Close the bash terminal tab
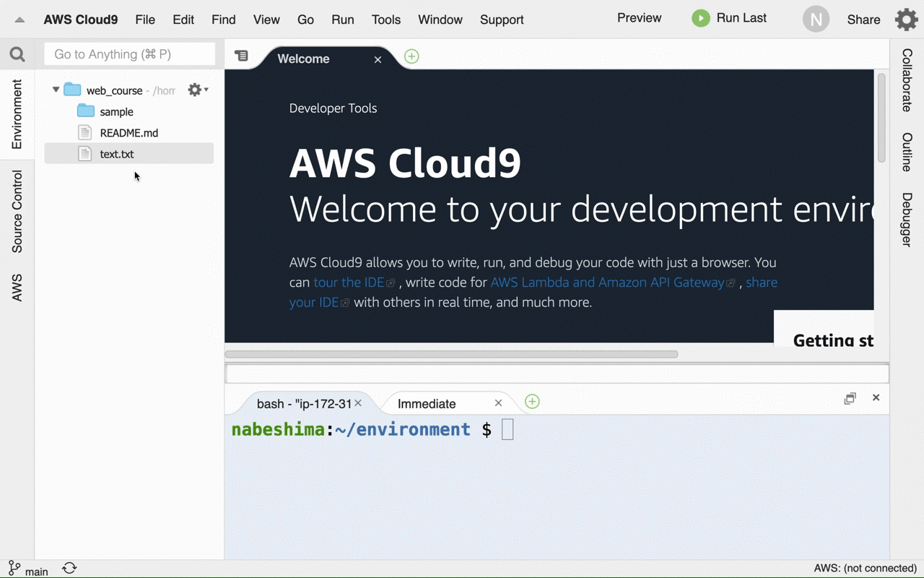The width and height of the screenshot is (924, 578). pos(358,403)
